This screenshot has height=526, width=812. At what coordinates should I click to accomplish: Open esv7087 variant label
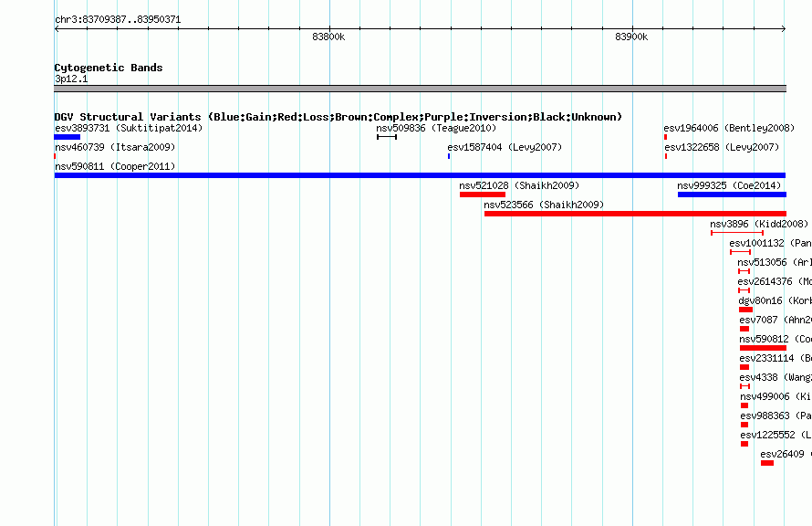coord(776,320)
